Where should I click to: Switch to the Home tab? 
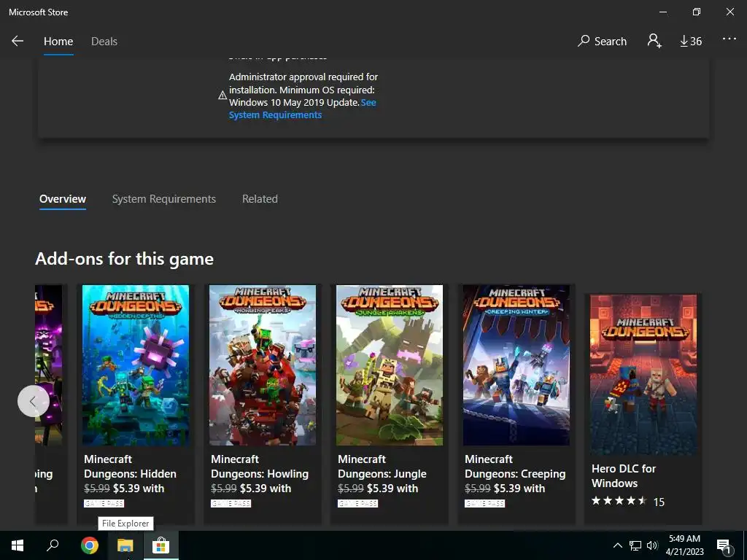[x=58, y=42]
